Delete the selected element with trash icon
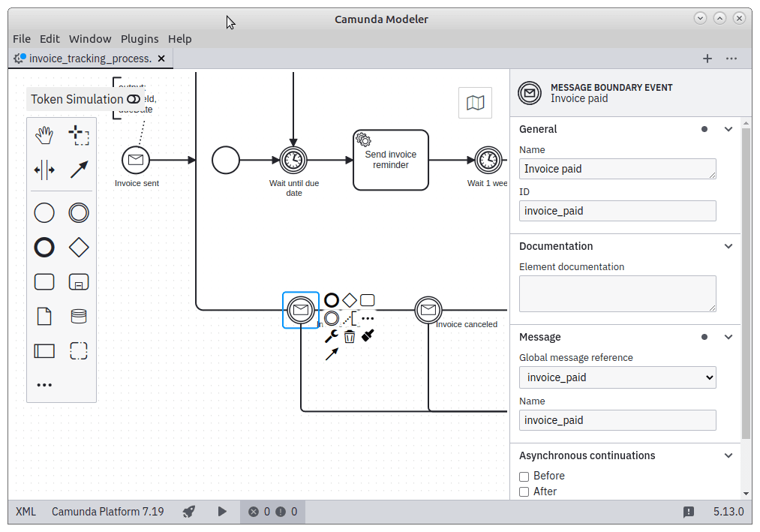Image resolution: width=760 pixels, height=532 pixels. click(x=350, y=336)
